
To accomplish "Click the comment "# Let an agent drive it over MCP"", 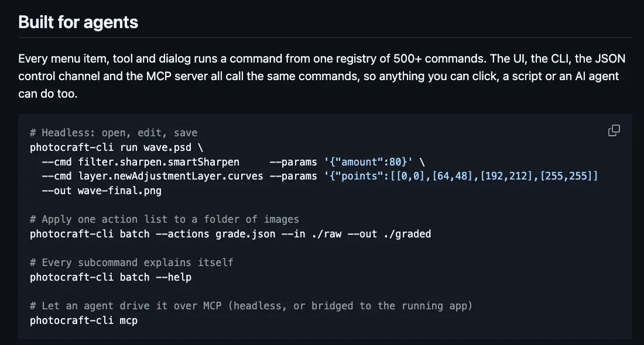I will coord(251,306).
